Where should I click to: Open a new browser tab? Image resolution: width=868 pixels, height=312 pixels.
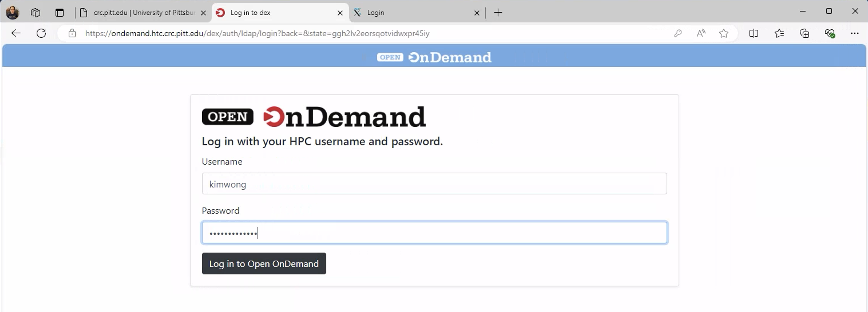point(498,13)
